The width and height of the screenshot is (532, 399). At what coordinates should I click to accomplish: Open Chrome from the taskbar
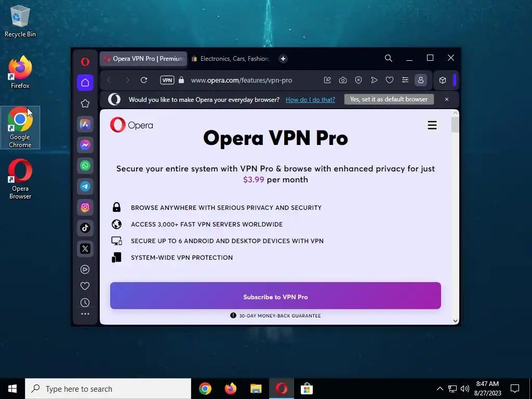coord(205,389)
